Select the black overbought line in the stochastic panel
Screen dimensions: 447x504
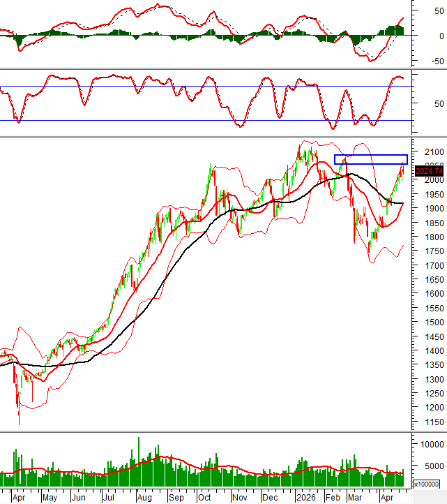209,87
